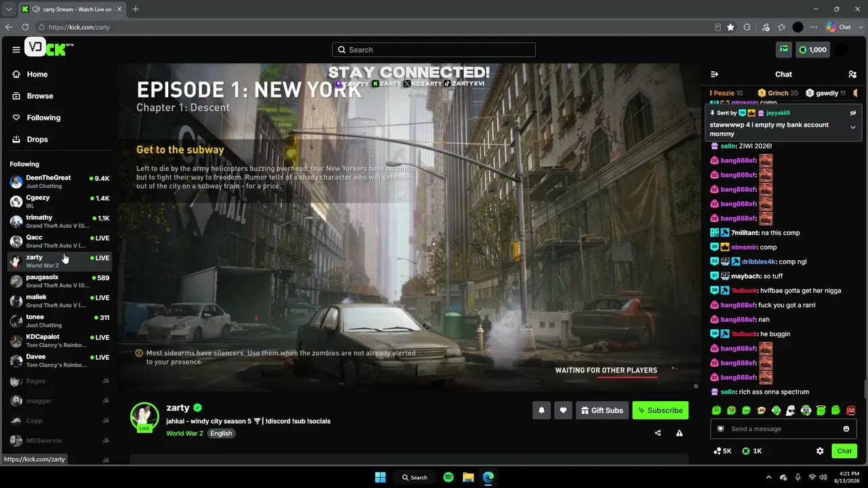Click the Kick search box
Screen dimensions: 868x488
click(x=434, y=49)
